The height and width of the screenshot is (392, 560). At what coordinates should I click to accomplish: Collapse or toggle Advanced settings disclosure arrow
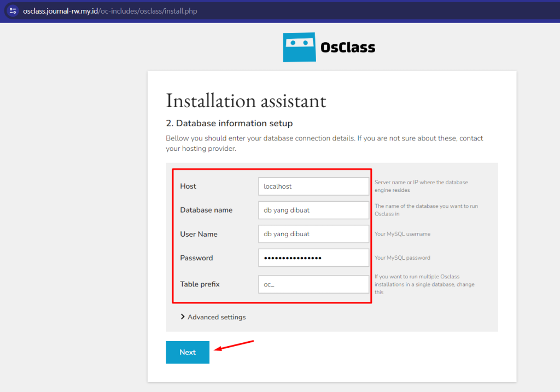point(183,317)
